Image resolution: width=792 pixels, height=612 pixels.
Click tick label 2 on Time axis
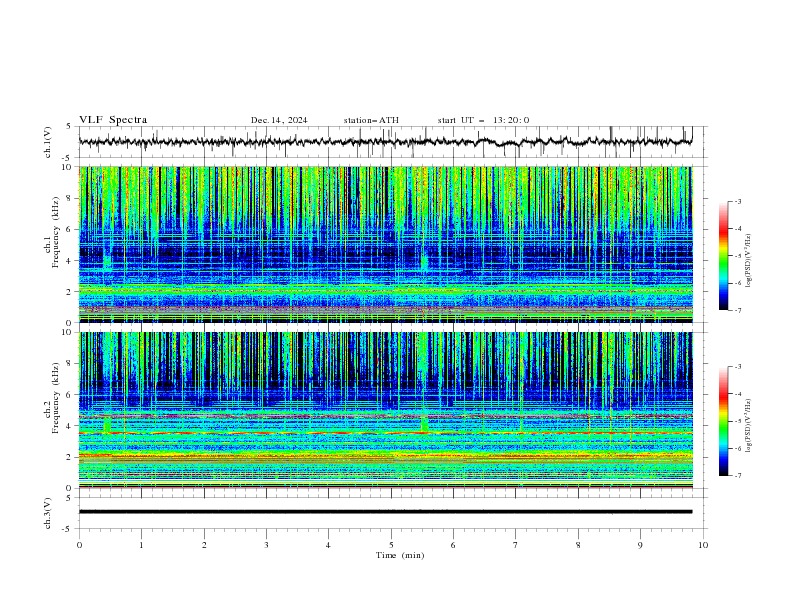pyautogui.click(x=204, y=545)
